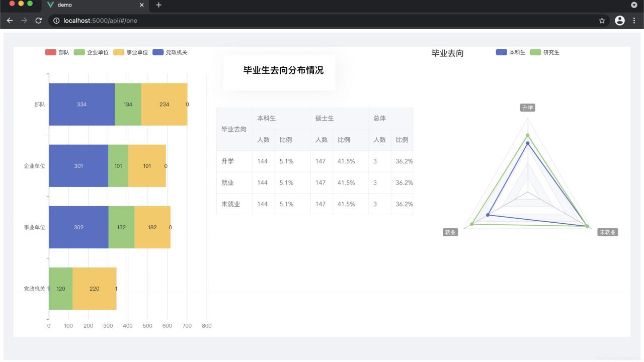Open the browser profile avatar icon
This screenshot has width=644, height=362.
coord(619,21)
